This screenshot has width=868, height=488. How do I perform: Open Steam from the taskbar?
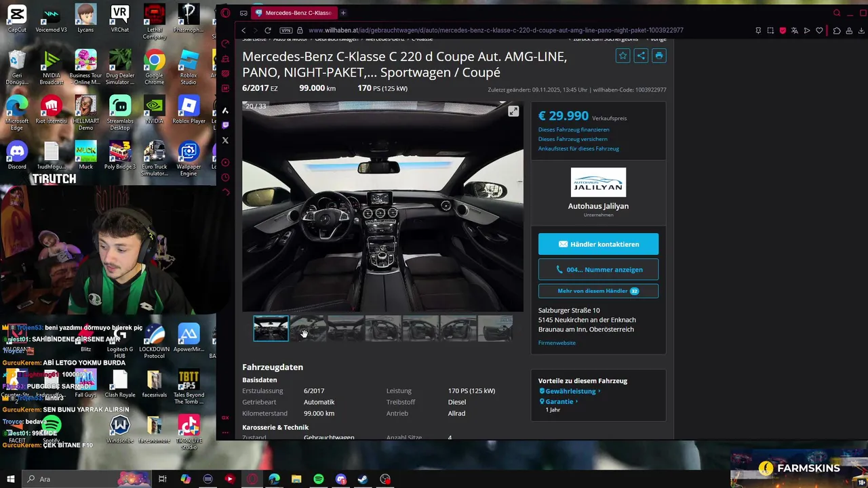(x=363, y=479)
